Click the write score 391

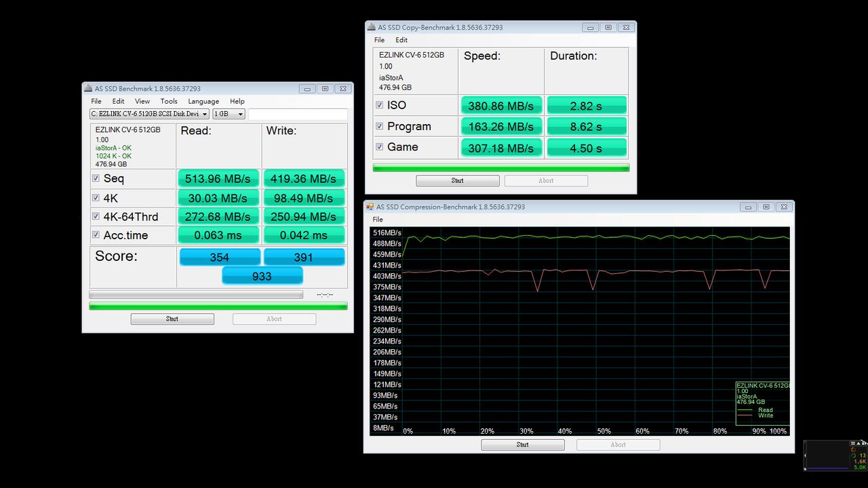coord(304,257)
